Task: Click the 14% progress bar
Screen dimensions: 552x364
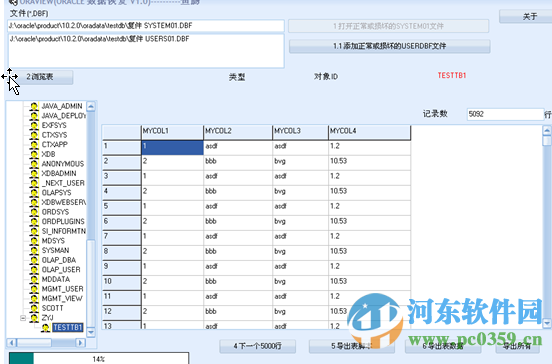Action: [x=99, y=358]
